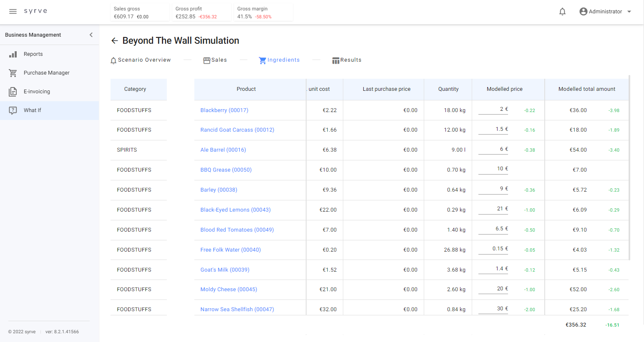Click the What If question icon
Screen dimensions: 644x342
pyautogui.click(x=13, y=110)
